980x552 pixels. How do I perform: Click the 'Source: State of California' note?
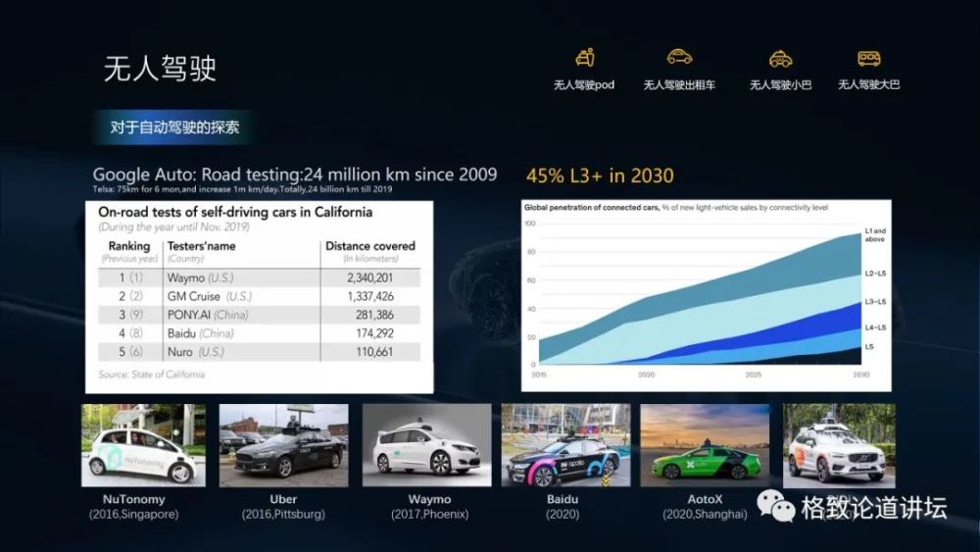tap(152, 375)
